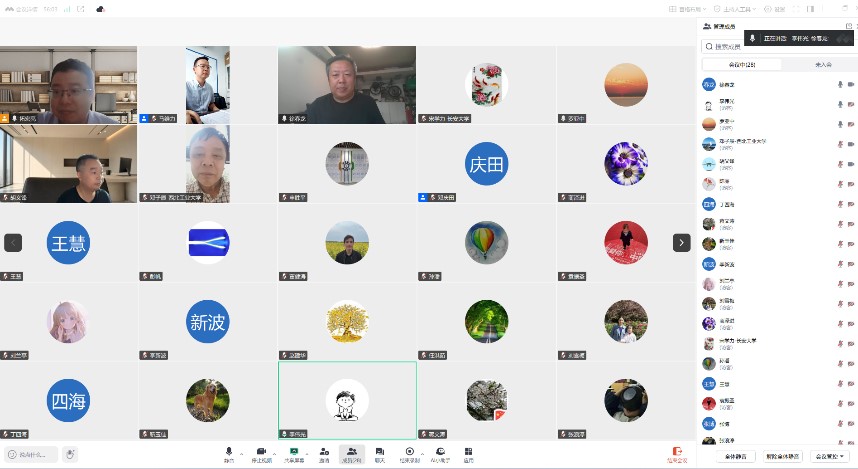Toggle the member management panel icon

352,451
